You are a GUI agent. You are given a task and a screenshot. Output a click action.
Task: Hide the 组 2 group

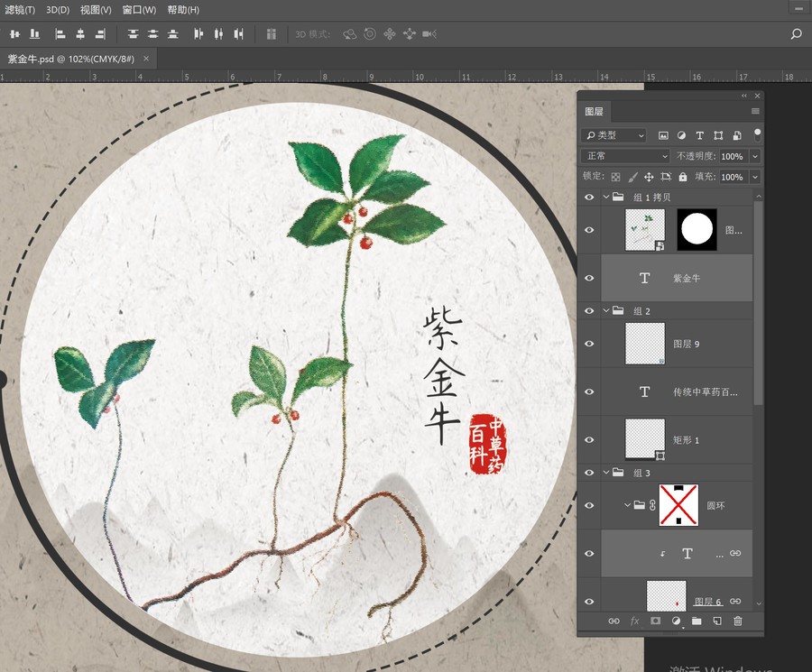(589, 310)
